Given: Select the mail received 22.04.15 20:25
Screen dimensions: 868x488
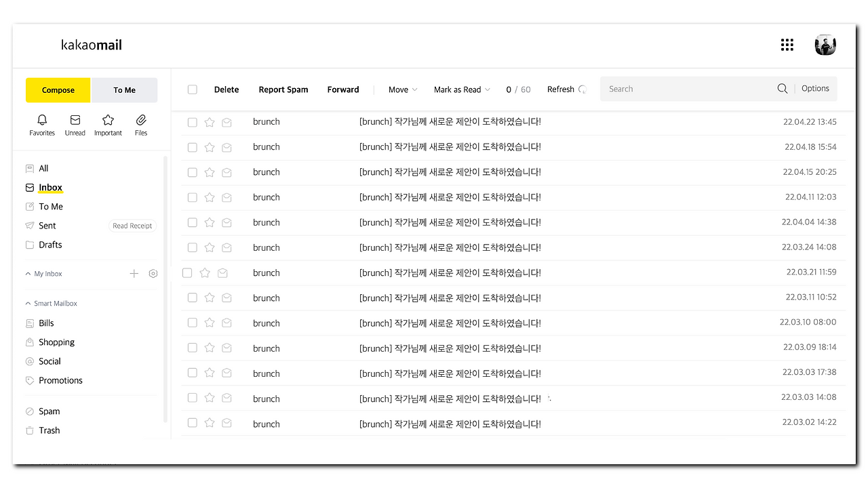Looking at the screenshot, I should [x=193, y=172].
